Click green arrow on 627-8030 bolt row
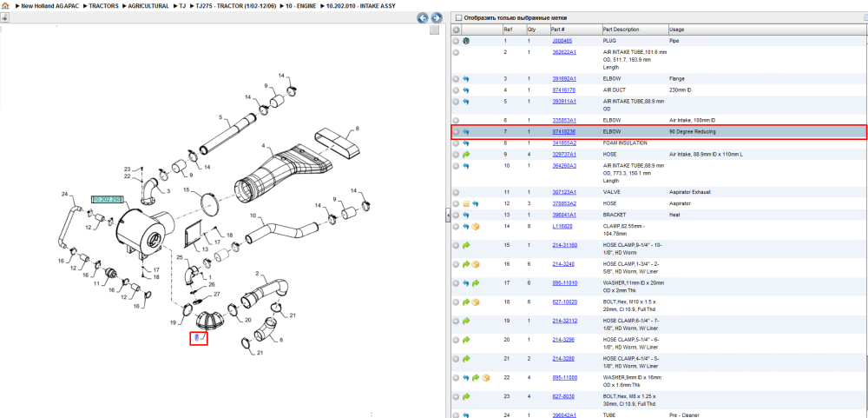The height and width of the screenshot is (418, 868). coord(465,397)
